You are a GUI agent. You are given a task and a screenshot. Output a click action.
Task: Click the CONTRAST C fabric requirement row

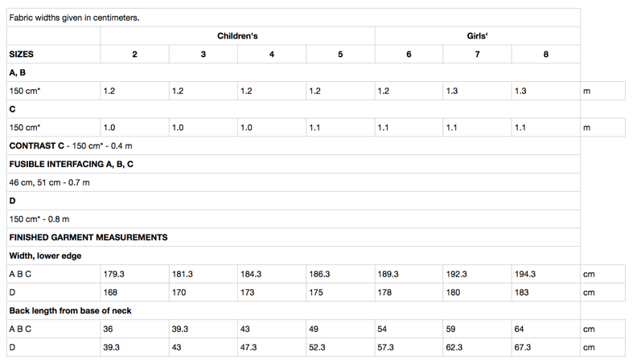(x=71, y=146)
